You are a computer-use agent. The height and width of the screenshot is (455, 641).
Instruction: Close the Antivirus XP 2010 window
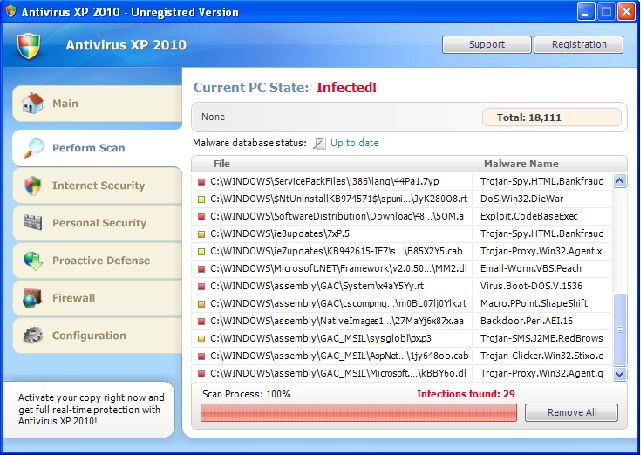click(x=626, y=11)
